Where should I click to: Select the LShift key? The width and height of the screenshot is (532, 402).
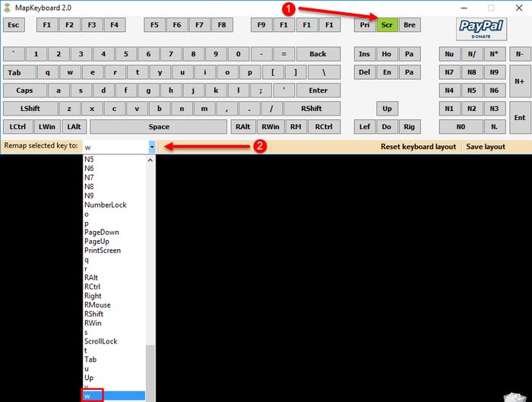30,109
